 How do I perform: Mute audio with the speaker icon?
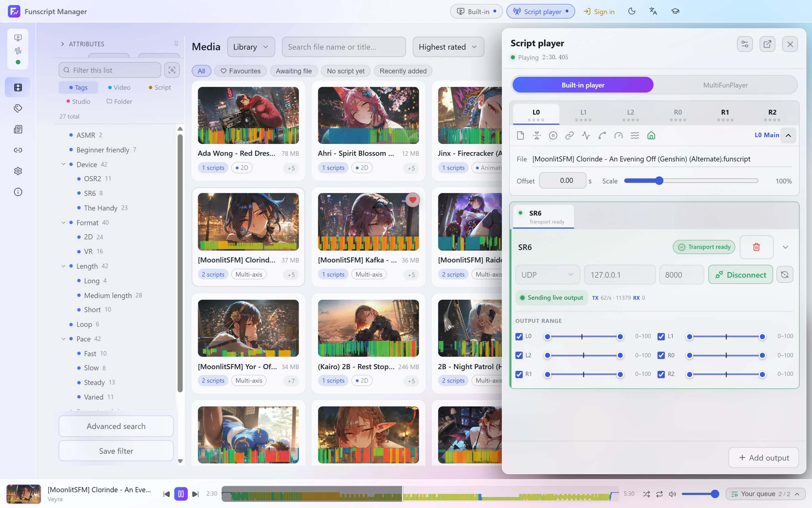(672, 494)
